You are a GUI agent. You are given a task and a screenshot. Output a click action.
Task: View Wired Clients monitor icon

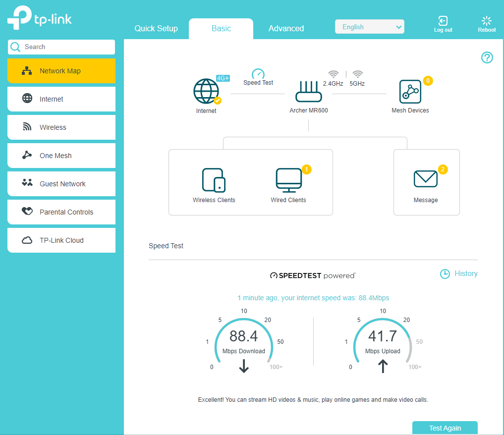288,180
